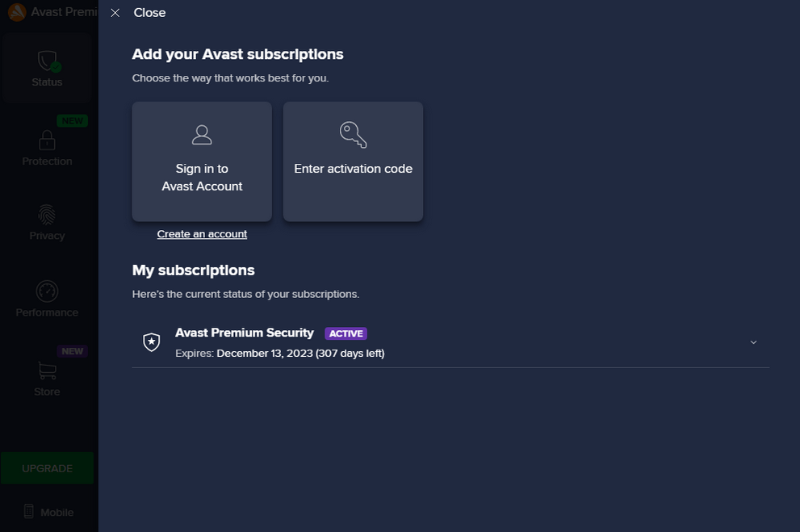800x532 pixels.
Task: Click the ACTIVE status badge
Action: (x=346, y=333)
